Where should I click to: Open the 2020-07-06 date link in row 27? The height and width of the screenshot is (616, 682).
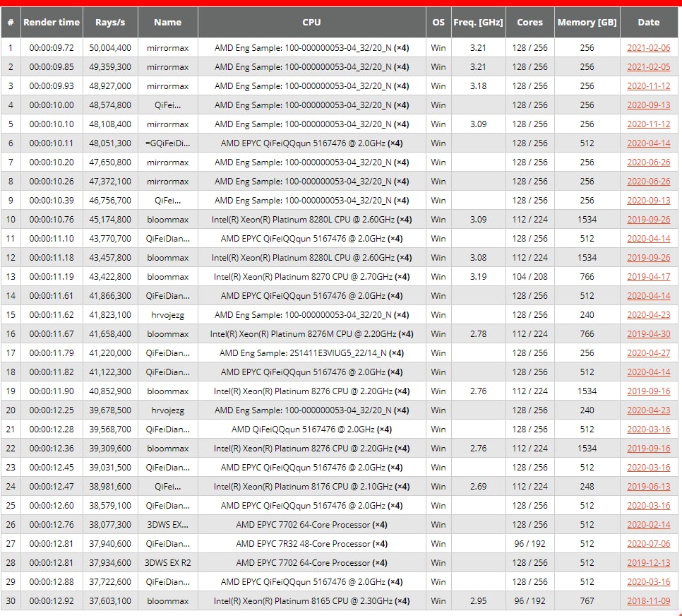[x=649, y=544]
